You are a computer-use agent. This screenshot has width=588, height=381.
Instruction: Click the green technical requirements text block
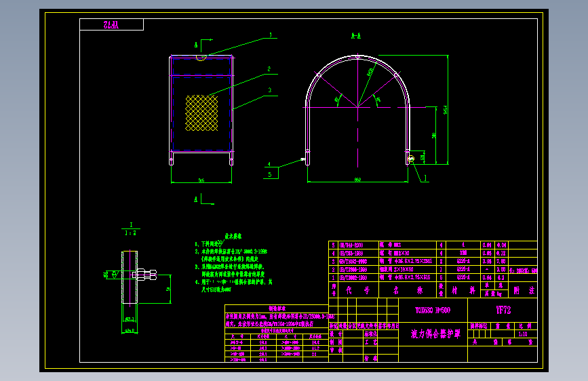pos(233,262)
